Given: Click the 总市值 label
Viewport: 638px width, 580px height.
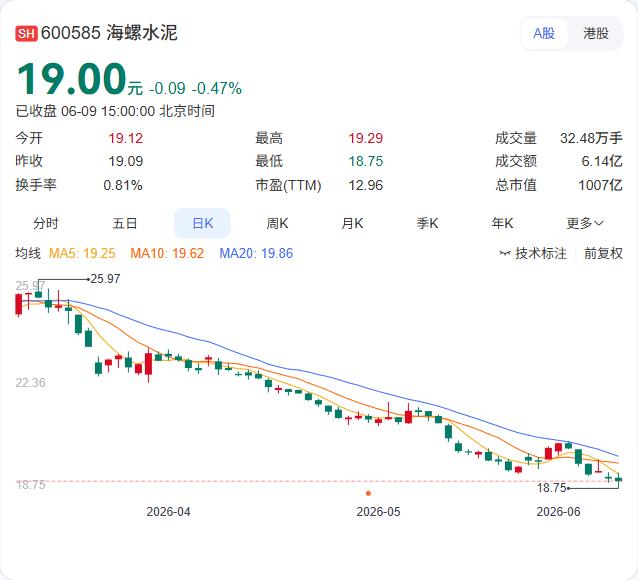Looking at the screenshot, I should click(x=516, y=186).
